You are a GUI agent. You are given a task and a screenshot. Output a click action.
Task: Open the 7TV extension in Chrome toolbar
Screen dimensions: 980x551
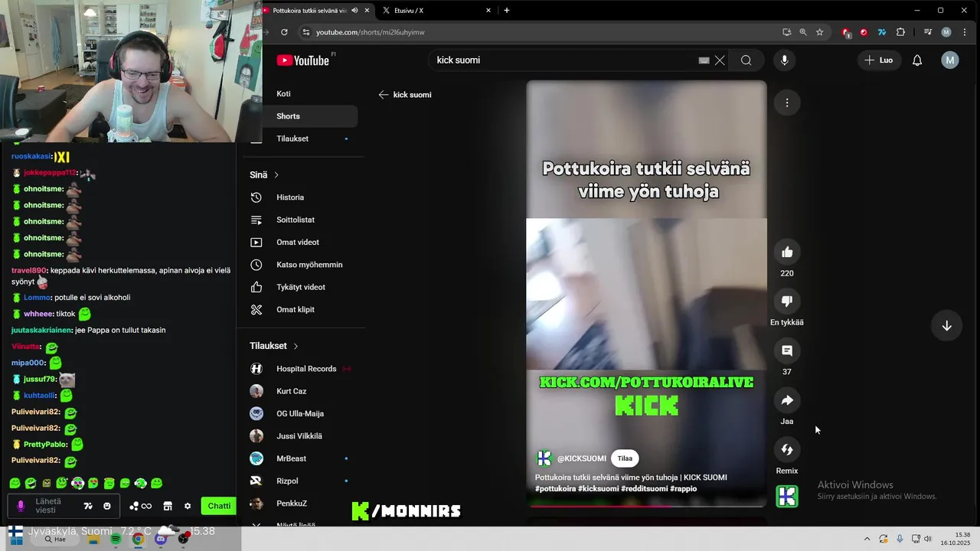pyautogui.click(x=882, y=32)
